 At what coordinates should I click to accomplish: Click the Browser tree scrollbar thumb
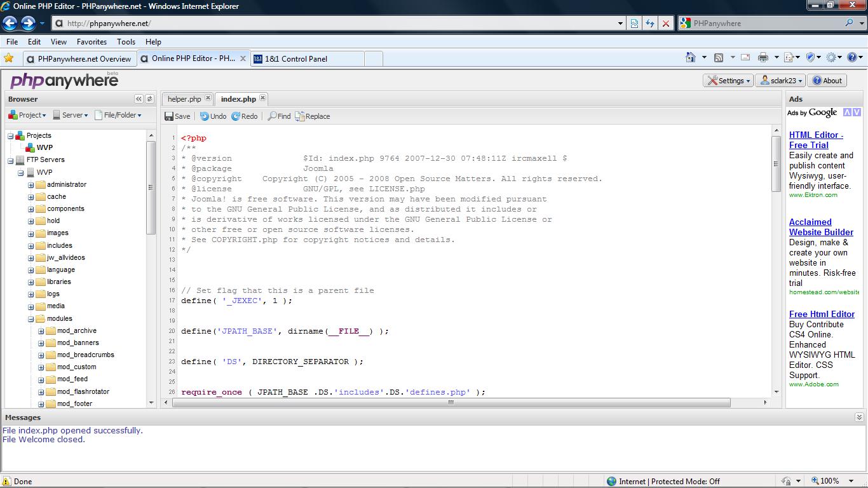[x=151, y=187]
